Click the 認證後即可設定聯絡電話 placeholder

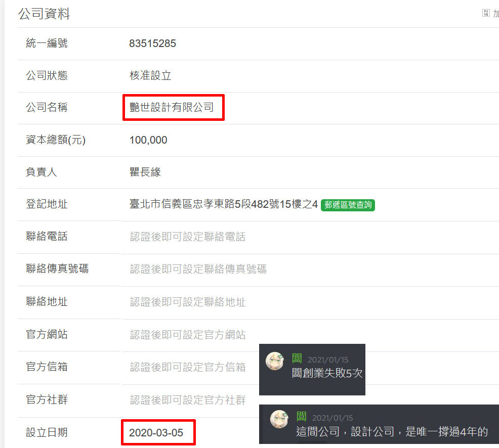(188, 237)
